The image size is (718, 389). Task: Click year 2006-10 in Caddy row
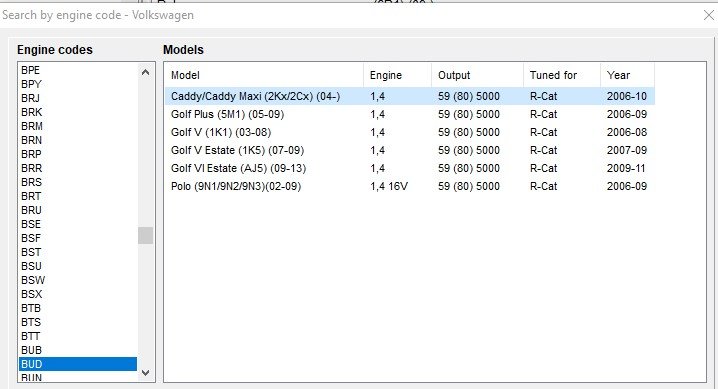(626, 96)
